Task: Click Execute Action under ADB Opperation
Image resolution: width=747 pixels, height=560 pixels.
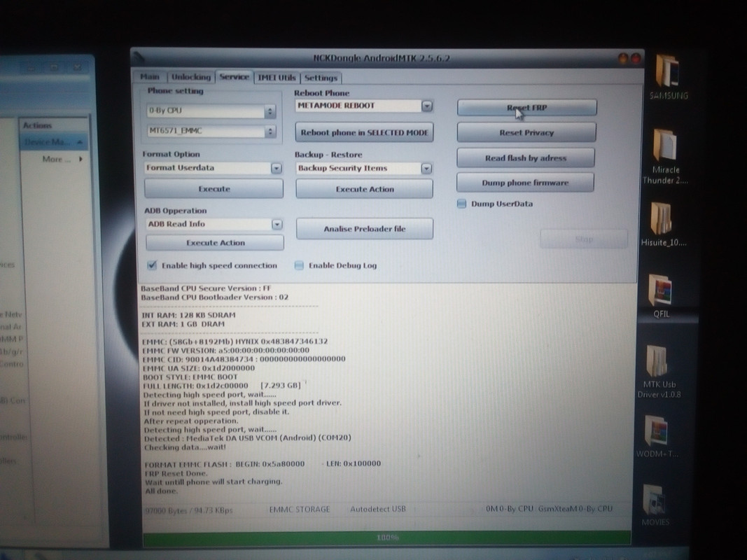Action: click(215, 242)
